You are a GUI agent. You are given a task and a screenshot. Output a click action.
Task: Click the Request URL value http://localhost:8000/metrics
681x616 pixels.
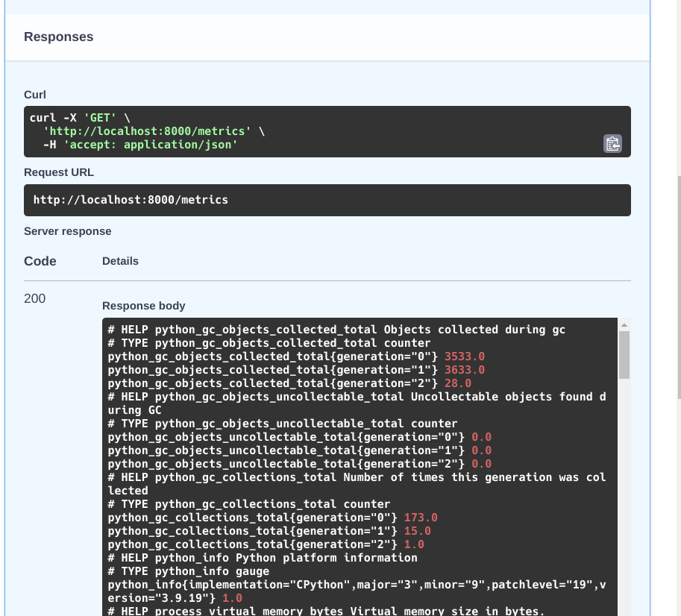click(x=131, y=200)
